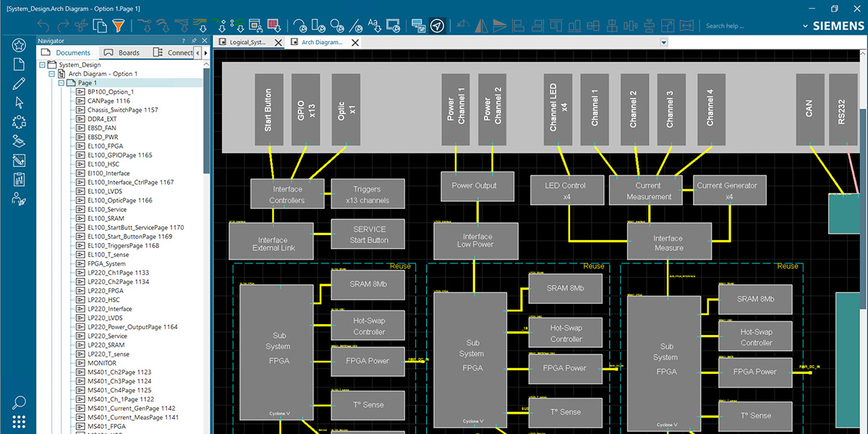Toggle the redo arrow tool
This screenshot has height=434, width=868.
click(x=63, y=25)
